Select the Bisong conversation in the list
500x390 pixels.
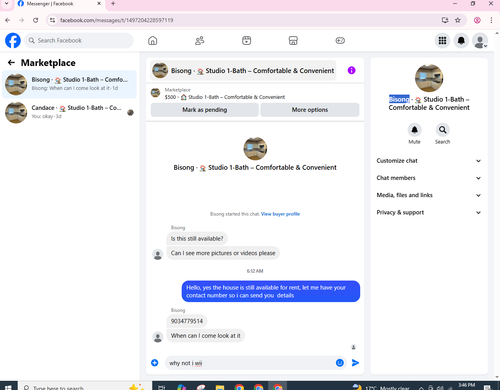69,84
